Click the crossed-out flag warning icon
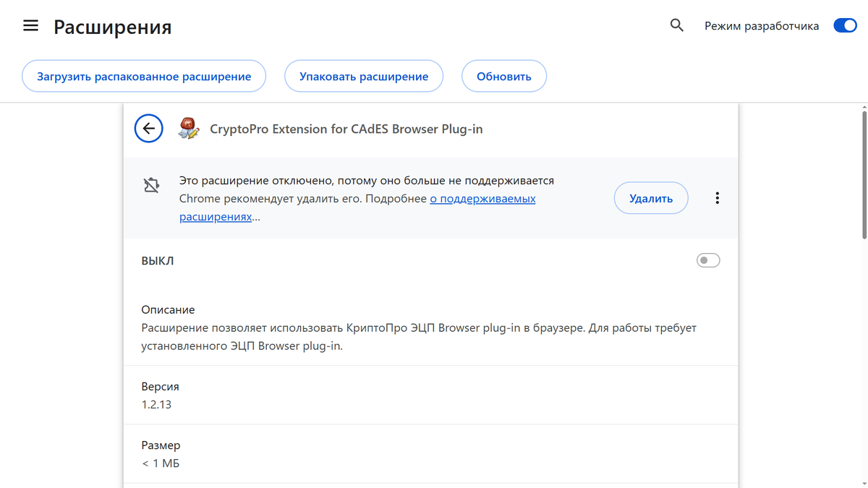The image size is (868, 488). (151, 184)
